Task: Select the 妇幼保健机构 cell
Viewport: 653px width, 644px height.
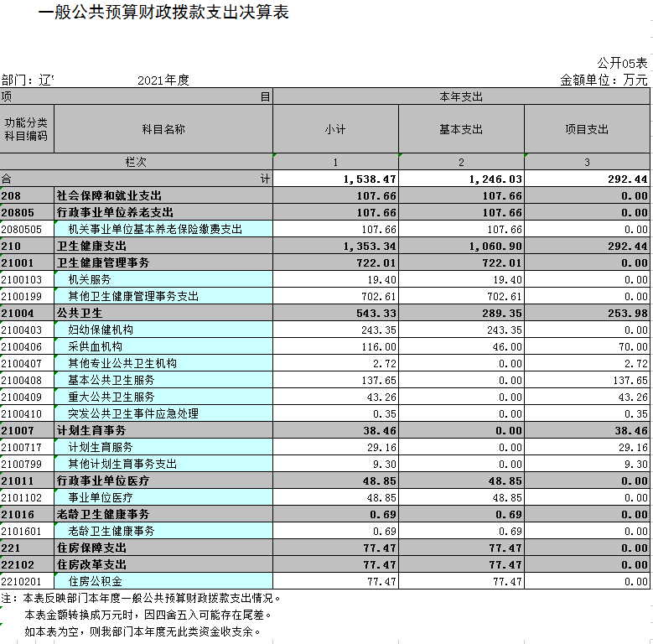Action: [x=163, y=330]
